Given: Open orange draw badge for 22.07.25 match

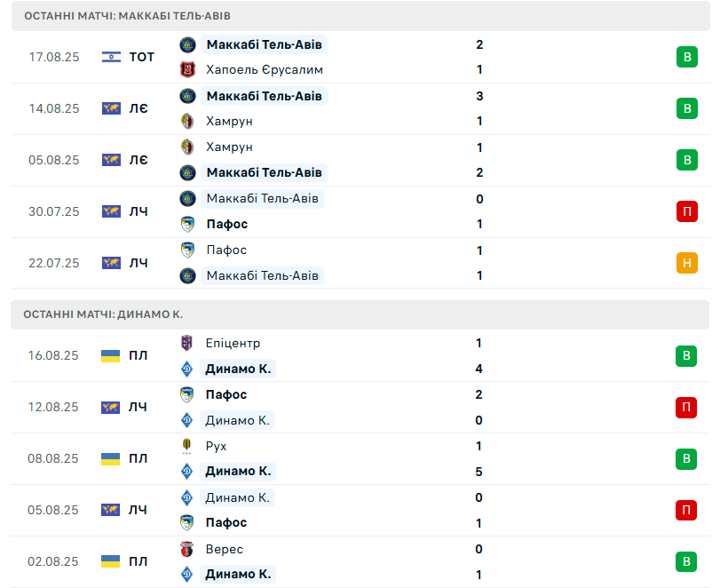Looking at the screenshot, I should [x=685, y=263].
